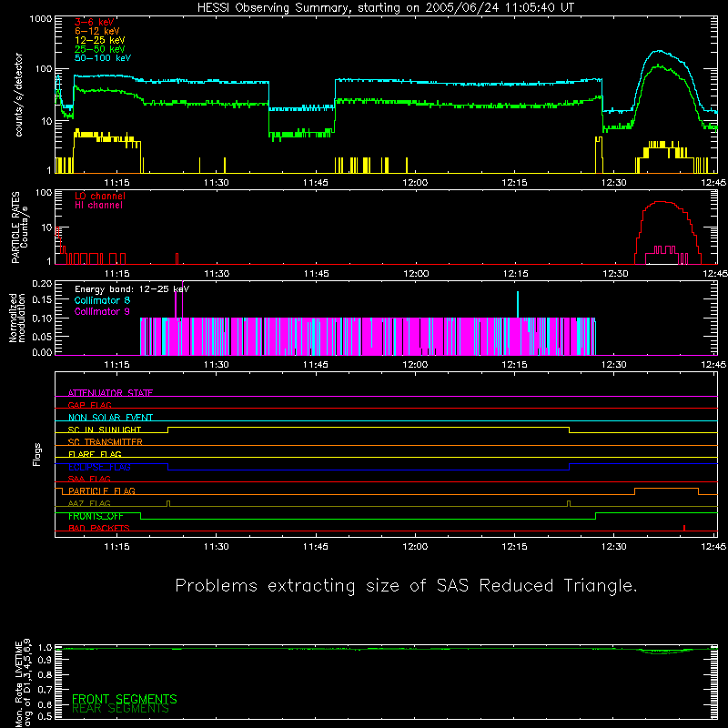This screenshot has width=728, height=728.
Task: Click the 0.05 modulation axis tick
Action: pos(42,336)
